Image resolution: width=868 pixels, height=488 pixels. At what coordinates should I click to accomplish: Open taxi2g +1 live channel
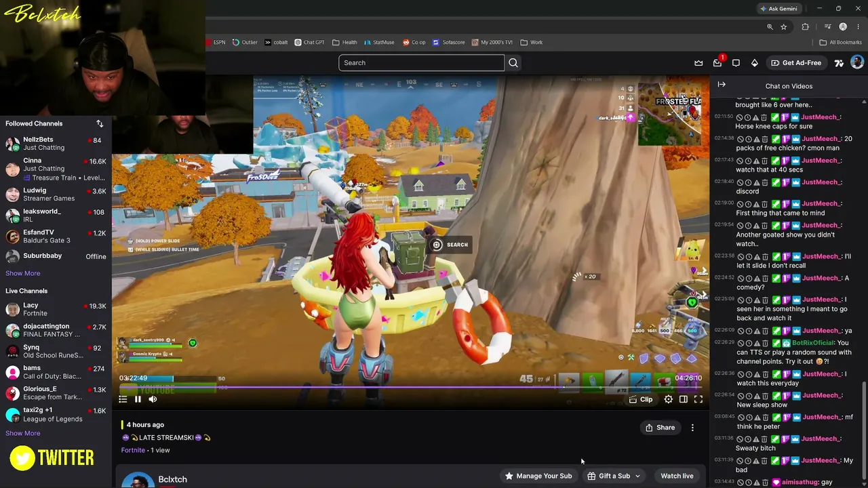[x=56, y=414]
